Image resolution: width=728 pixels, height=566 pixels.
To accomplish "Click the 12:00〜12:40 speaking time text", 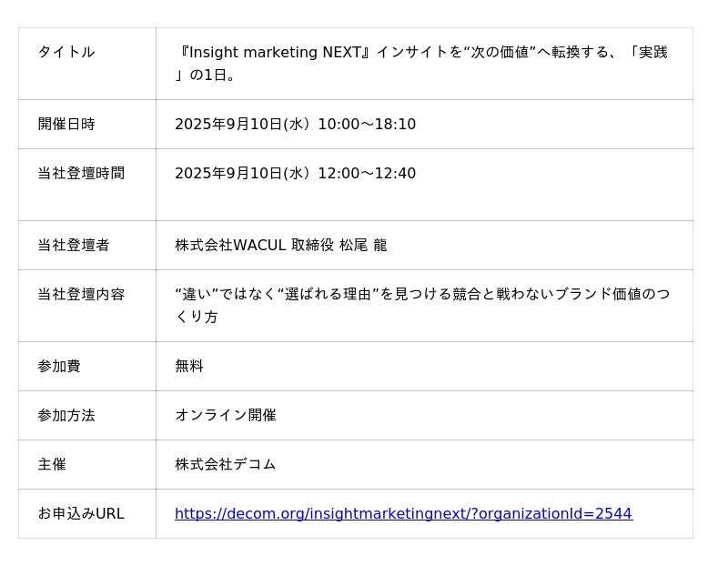I will 367,174.
